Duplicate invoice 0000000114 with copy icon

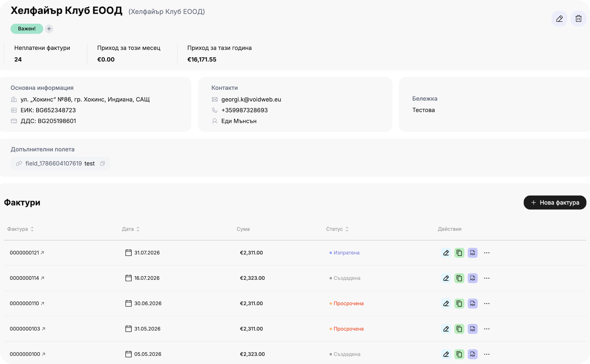459,278
